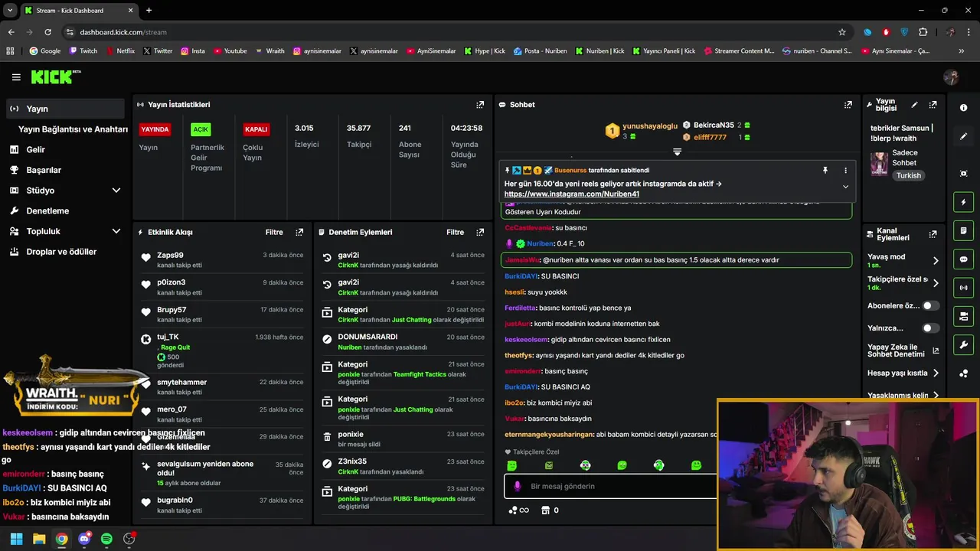Viewport: 980px width, 551px height.
Task: Click the info icon in the right toolbar
Action: point(963,108)
